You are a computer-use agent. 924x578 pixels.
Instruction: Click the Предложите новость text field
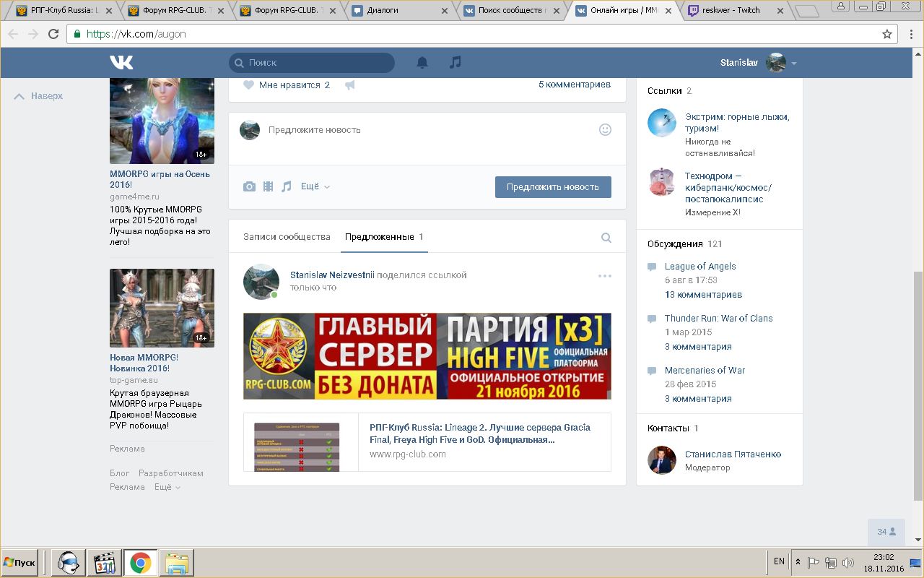tap(427, 130)
